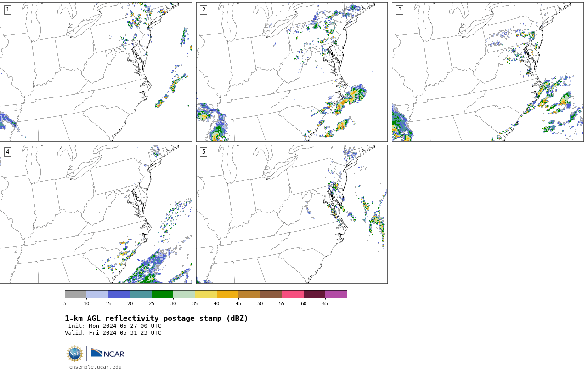Click the ensemble.ucar.edu text
Viewport: 588px width, 372px height.
(x=96, y=367)
